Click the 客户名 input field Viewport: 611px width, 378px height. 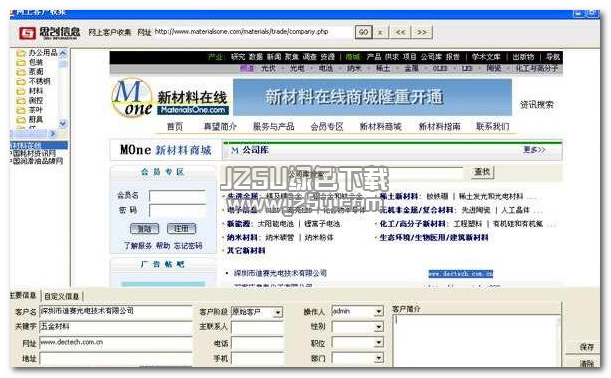[x=116, y=311]
